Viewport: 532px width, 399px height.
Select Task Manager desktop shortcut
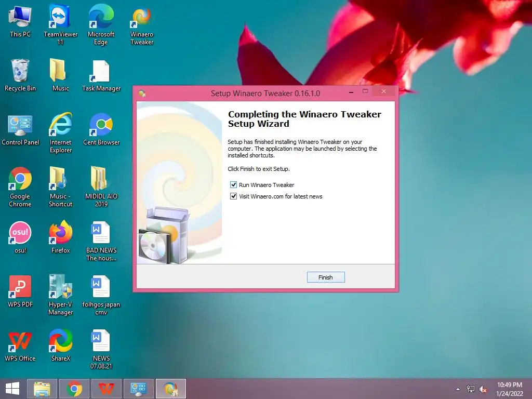coord(101,76)
